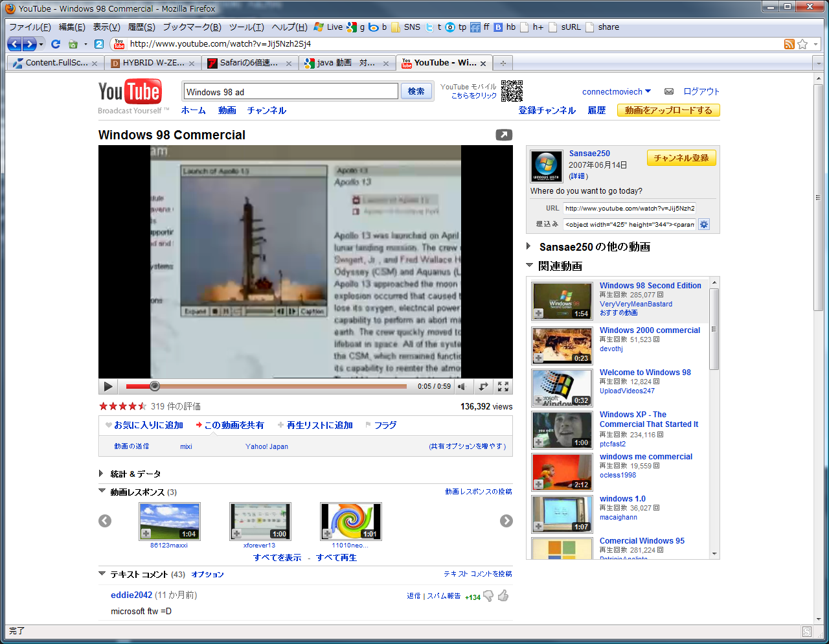The image size is (829, 644).
Task: Toggle the player size icon beside the volume
Action: click(483, 386)
